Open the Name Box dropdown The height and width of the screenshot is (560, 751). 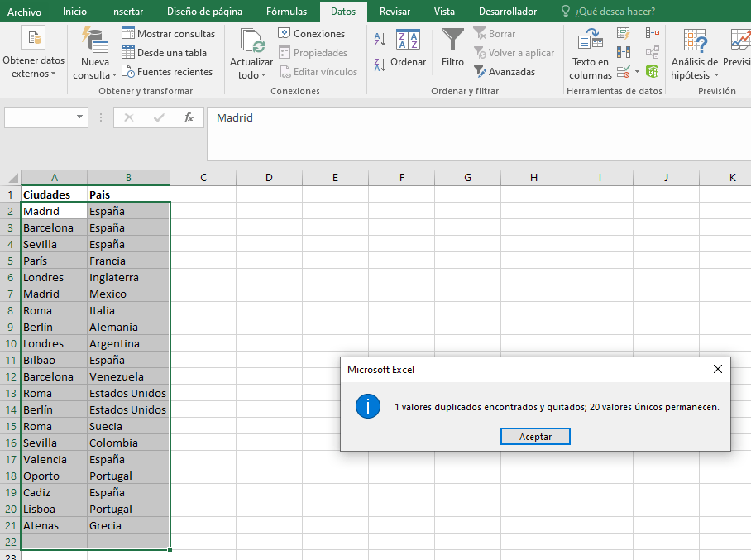(x=81, y=117)
